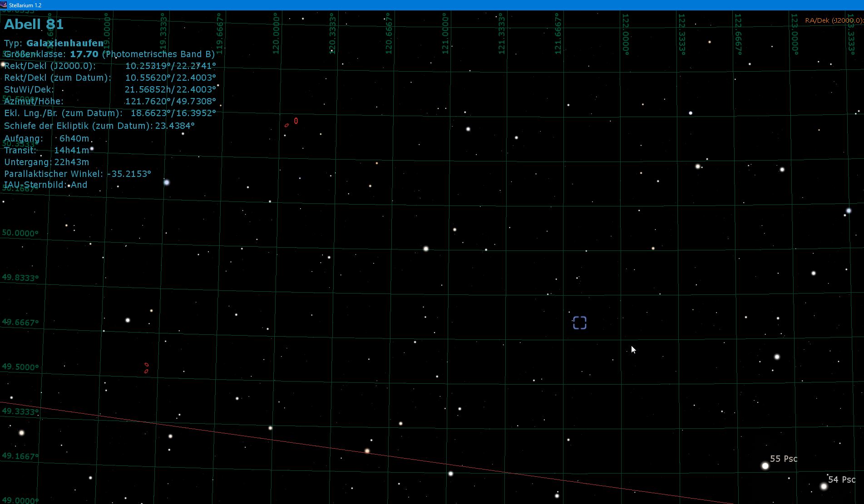Click the bright white star near screen center
Image resolution: width=864 pixels, height=504 pixels.
click(x=425, y=248)
